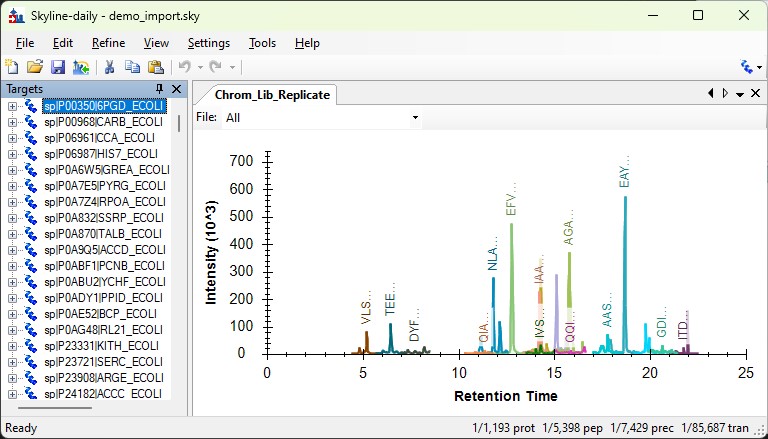Expand the sp|P06987|HIS7_ECOLI node

12,154
